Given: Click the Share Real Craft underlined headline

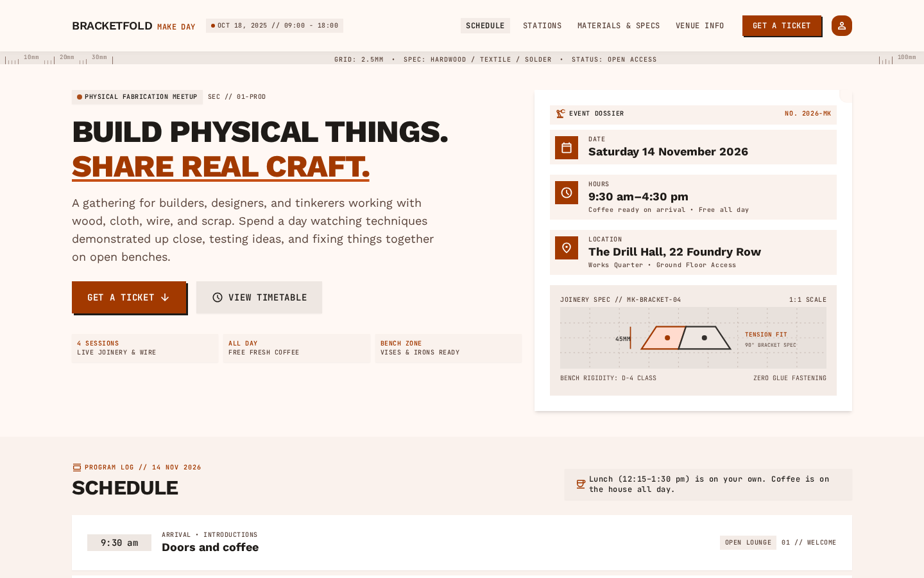Looking at the screenshot, I should pos(221,166).
